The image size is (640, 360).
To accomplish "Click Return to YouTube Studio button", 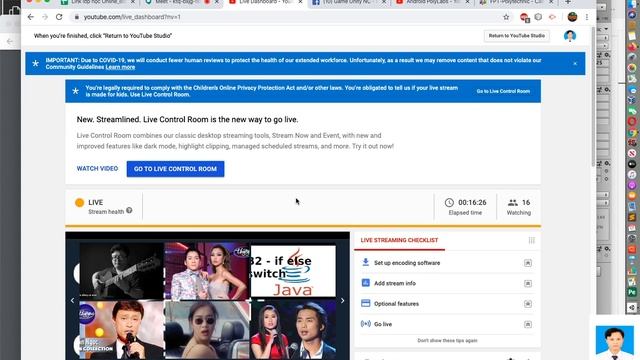I will click(516, 36).
